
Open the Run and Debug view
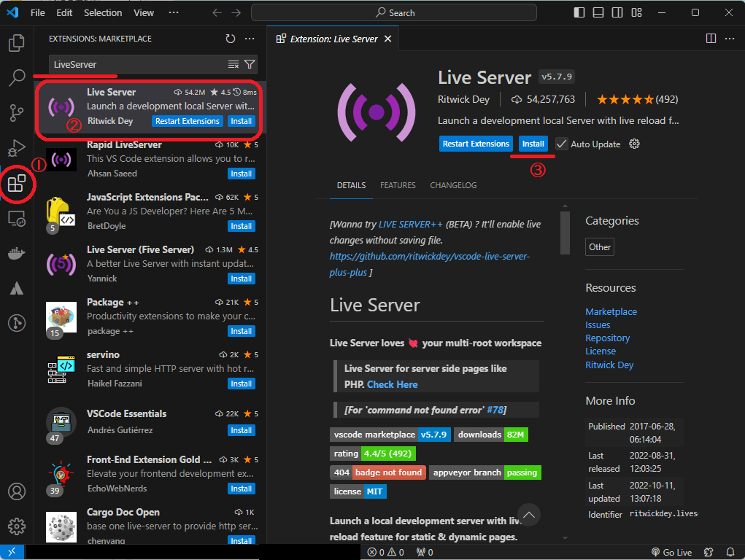coord(17,148)
